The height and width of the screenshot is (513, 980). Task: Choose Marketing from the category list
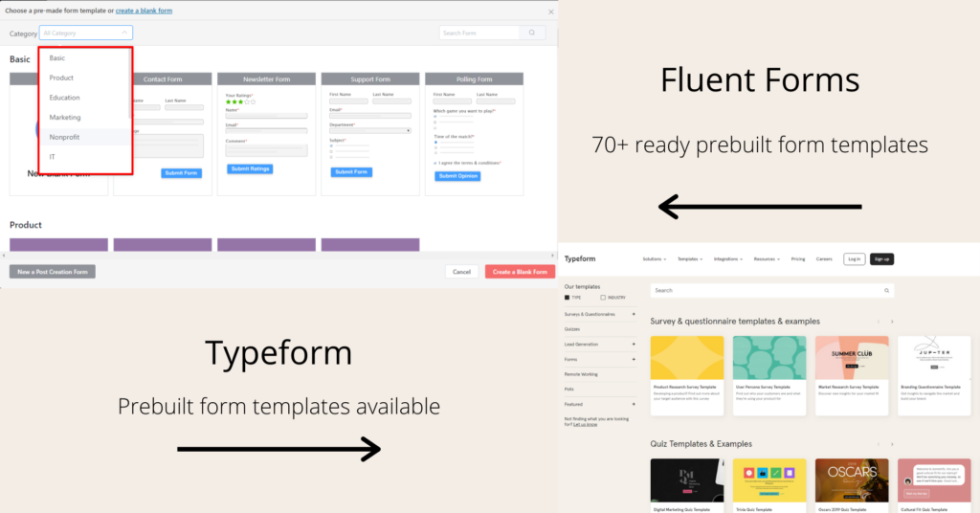point(84,118)
